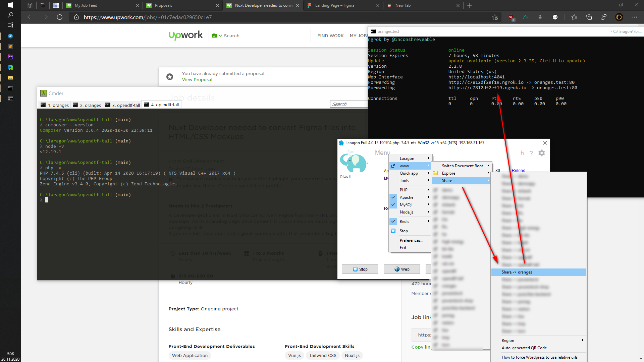Close the My Job Feed tab
The width and height of the screenshot is (644, 362).
[137, 5]
